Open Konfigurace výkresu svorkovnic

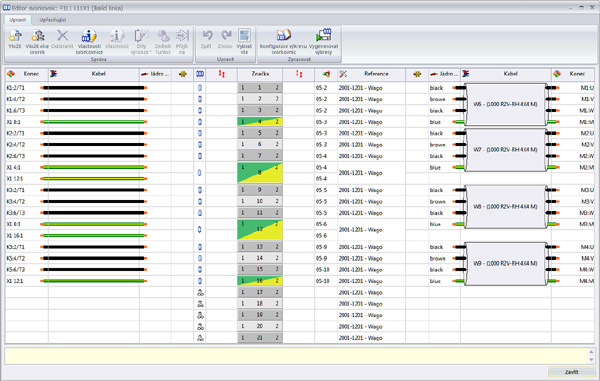pyautogui.click(x=284, y=35)
